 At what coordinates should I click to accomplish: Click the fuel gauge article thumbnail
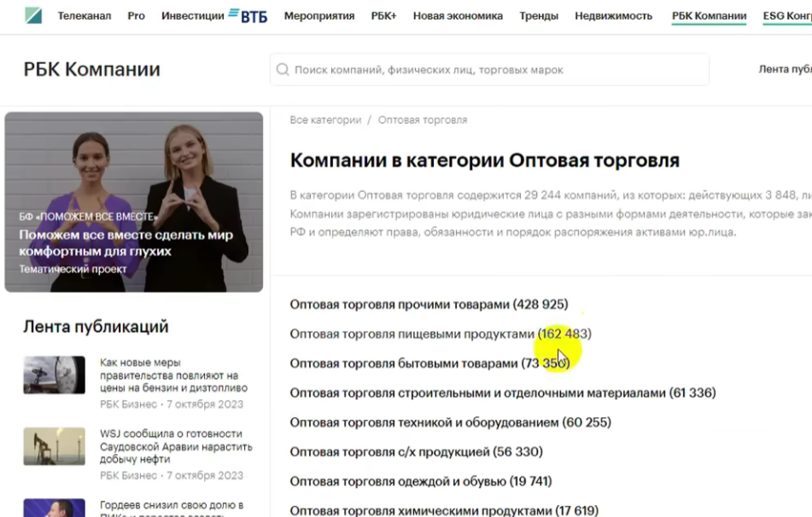tap(55, 375)
